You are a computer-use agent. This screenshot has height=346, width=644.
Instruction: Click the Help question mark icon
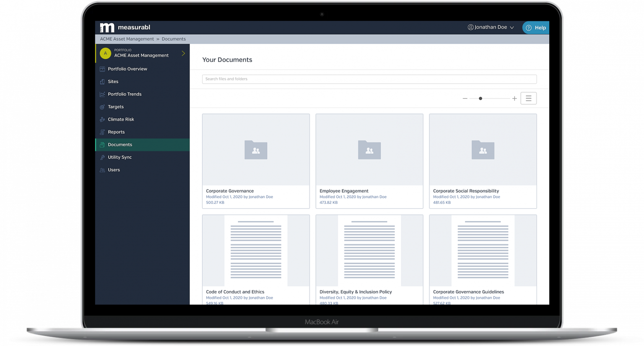tap(528, 27)
